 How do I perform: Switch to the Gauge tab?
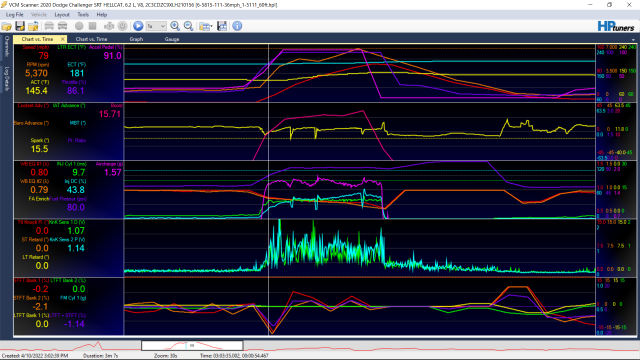(172, 39)
